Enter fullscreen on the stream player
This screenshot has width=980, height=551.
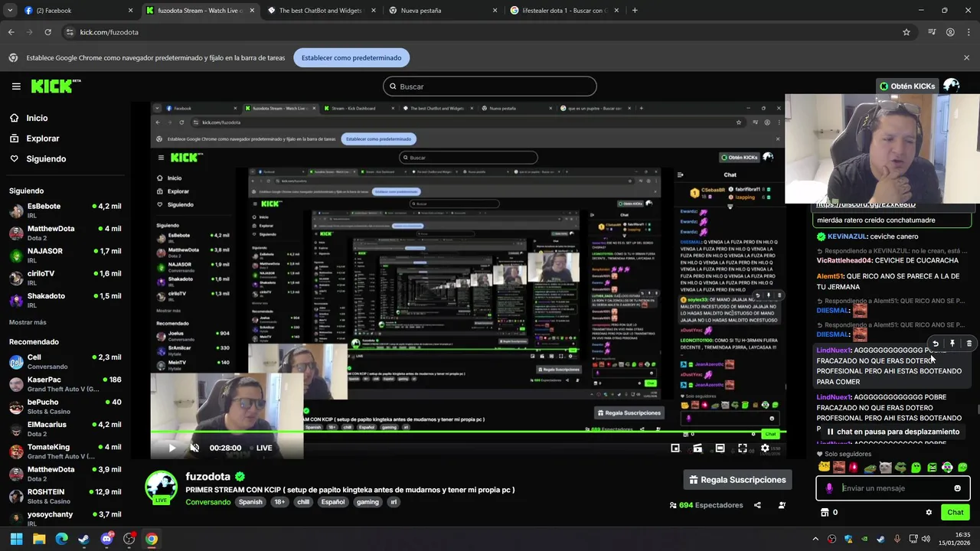[742, 448]
